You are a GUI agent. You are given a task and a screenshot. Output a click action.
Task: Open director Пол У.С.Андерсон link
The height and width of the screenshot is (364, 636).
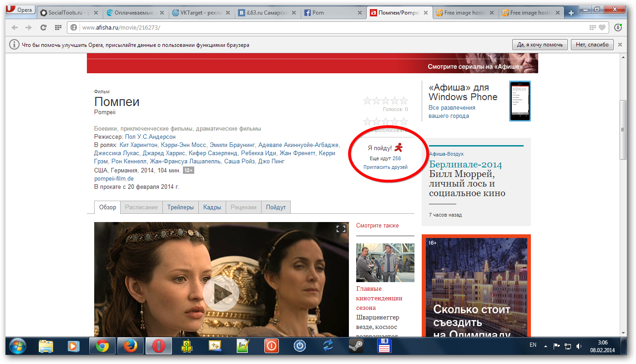pos(150,136)
